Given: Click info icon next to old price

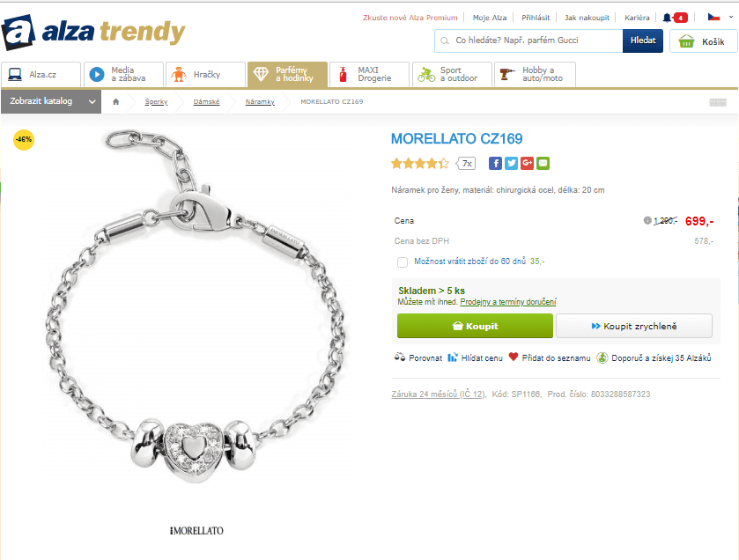Looking at the screenshot, I should tap(647, 220).
